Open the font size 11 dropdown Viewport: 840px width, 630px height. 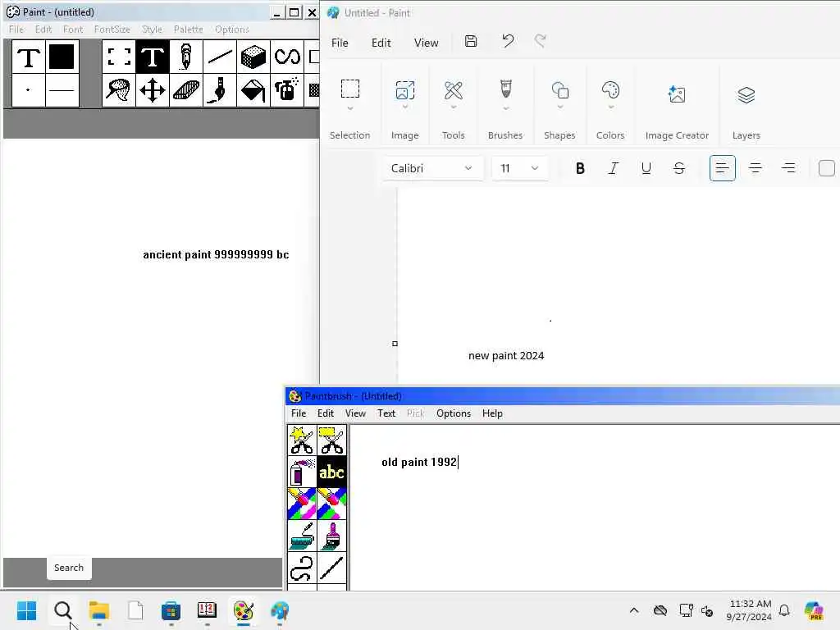pyautogui.click(x=518, y=168)
